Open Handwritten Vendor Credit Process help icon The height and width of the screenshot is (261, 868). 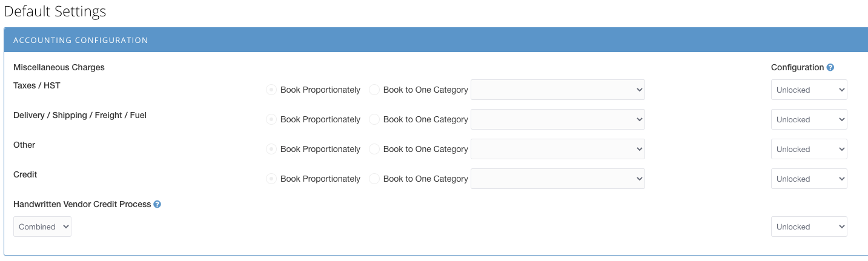point(157,205)
